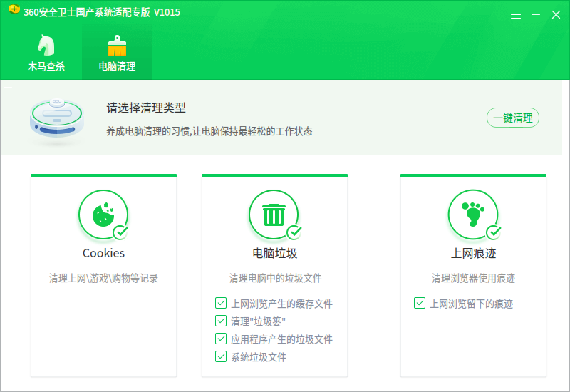Open the hamburger main menu
The height and width of the screenshot is (392, 570).
pos(515,14)
